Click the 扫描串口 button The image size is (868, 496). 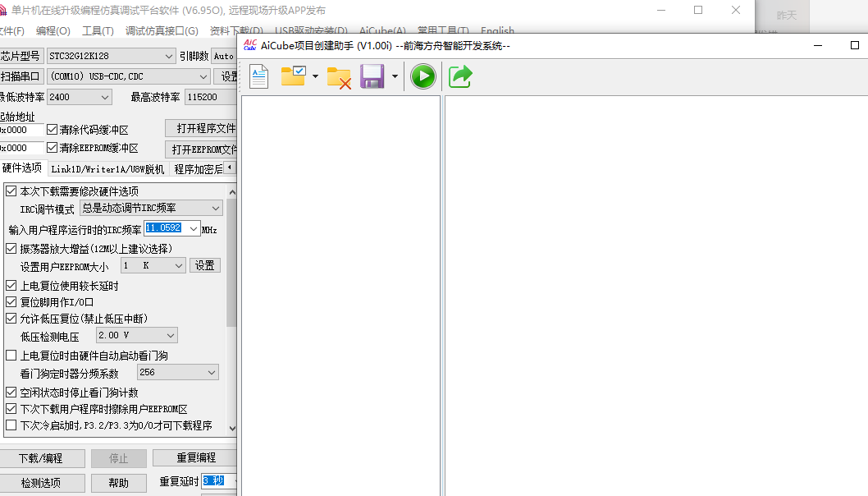click(x=21, y=76)
